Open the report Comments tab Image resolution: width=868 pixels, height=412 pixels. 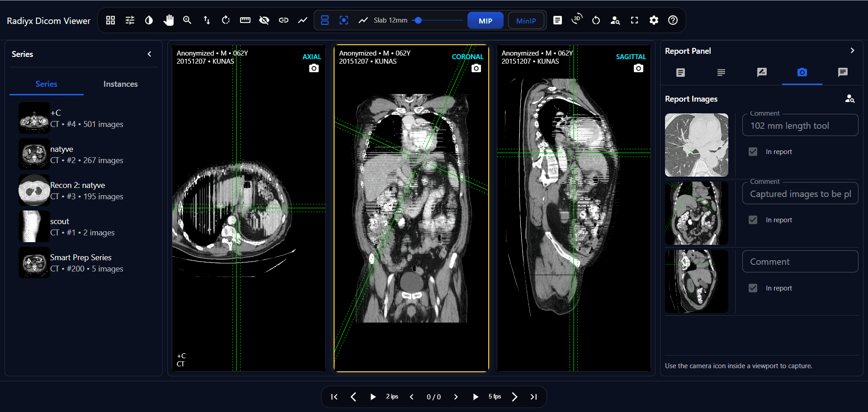click(x=843, y=72)
